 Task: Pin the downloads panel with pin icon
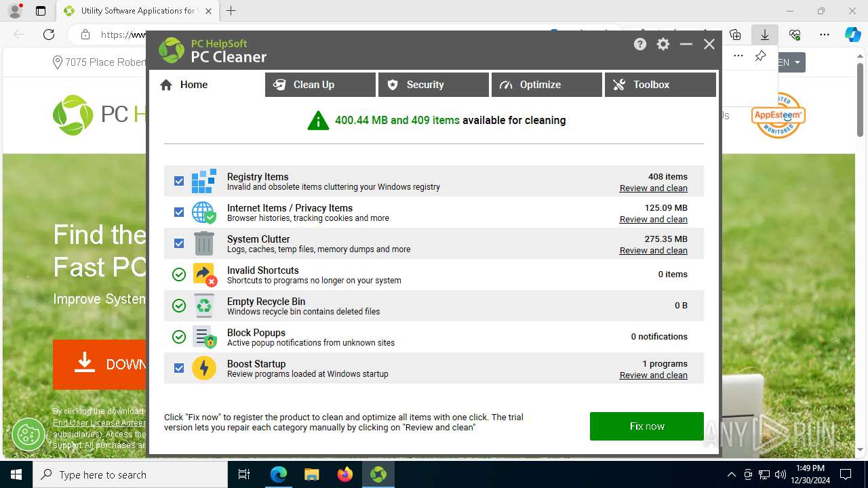pyautogui.click(x=760, y=56)
